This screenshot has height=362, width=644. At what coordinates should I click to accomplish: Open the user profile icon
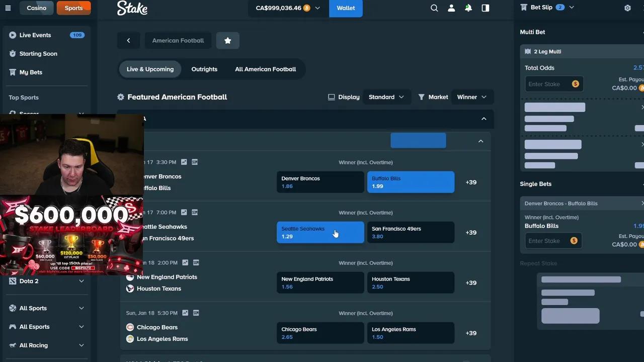451,8
